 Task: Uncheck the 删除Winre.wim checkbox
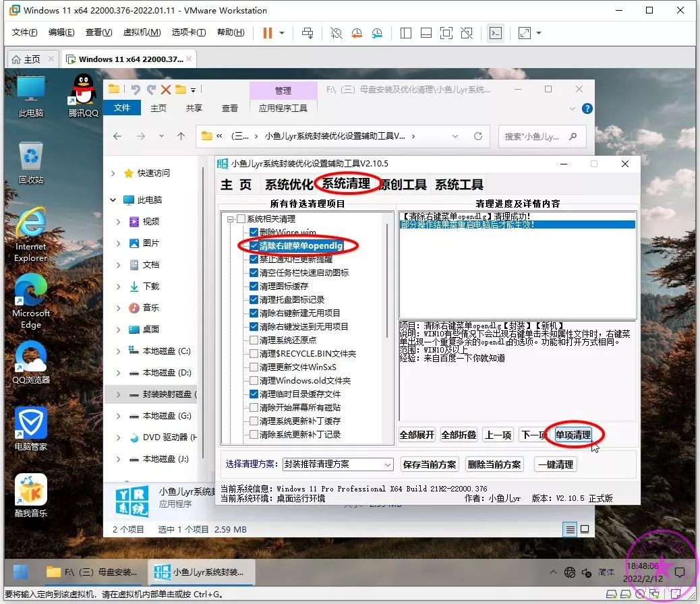[254, 233]
